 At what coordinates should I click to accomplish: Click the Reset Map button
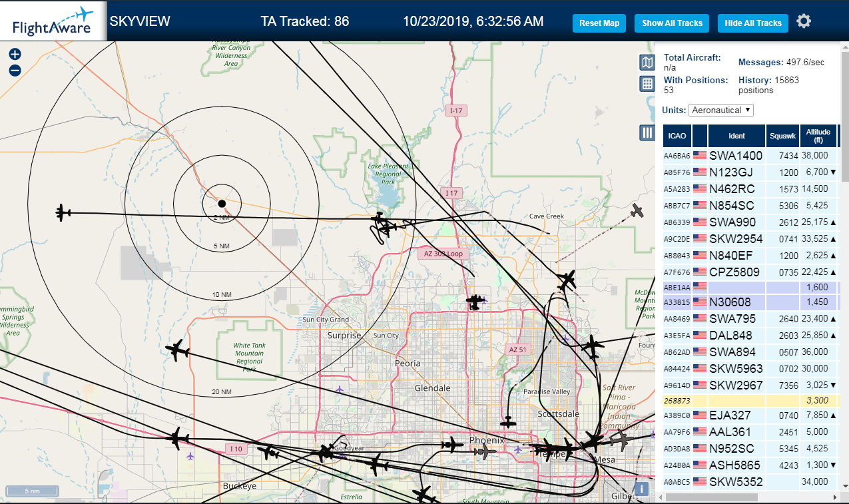[x=599, y=23]
